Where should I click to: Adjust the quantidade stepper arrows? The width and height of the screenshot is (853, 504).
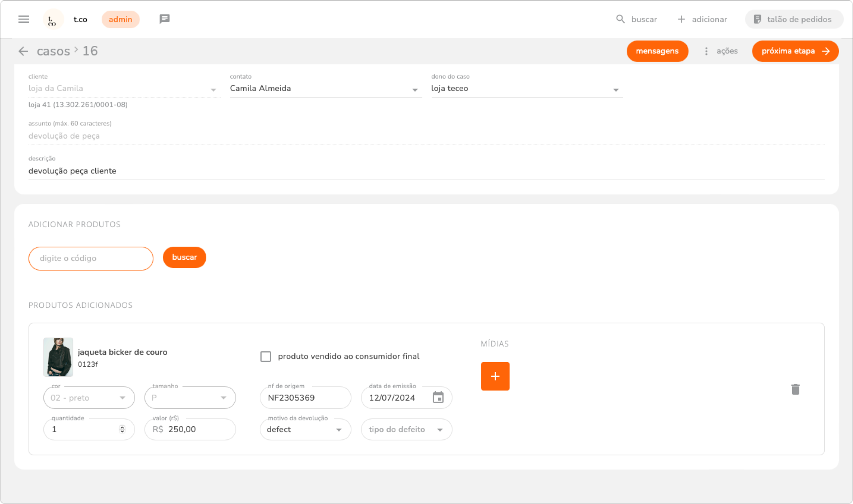click(122, 429)
